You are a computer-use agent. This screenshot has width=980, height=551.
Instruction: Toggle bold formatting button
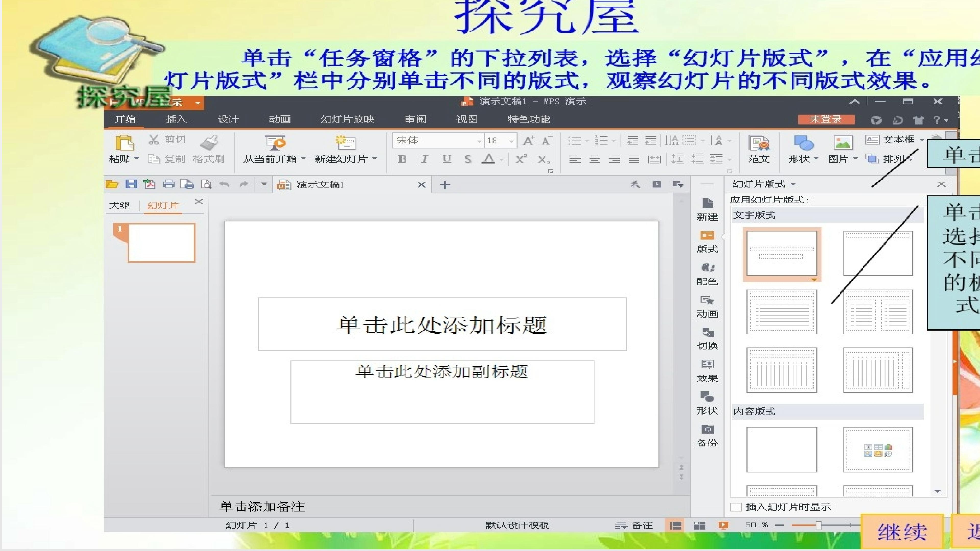402,159
